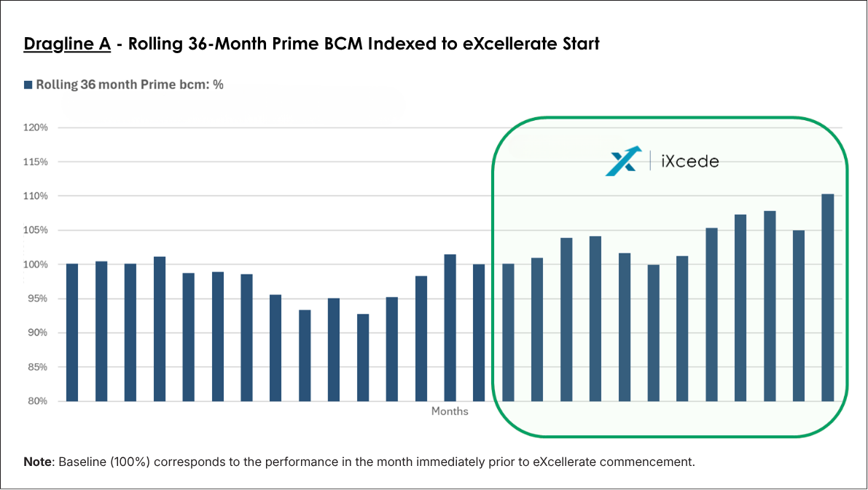Click the "Months" x-axis label
This screenshot has width=868, height=490.
[x=450, y=411]
